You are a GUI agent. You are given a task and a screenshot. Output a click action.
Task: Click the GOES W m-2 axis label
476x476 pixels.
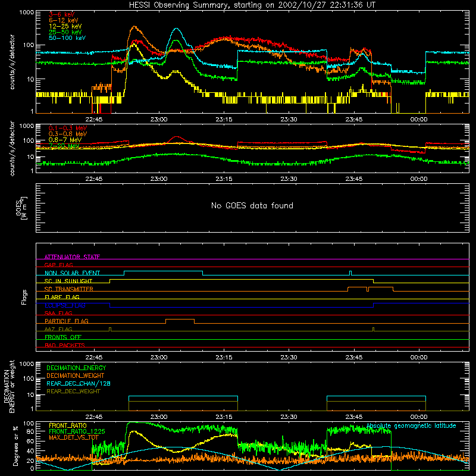click(21, 208)
